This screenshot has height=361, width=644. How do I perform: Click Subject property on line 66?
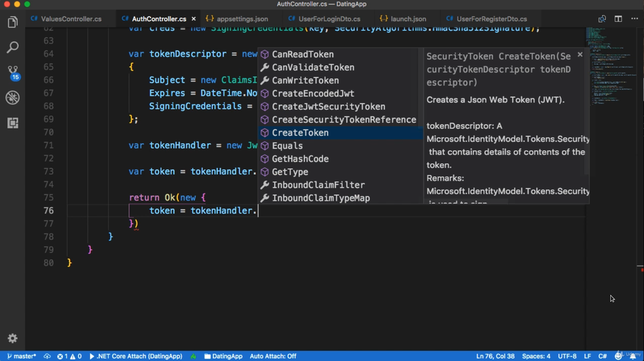click(167, 80)
